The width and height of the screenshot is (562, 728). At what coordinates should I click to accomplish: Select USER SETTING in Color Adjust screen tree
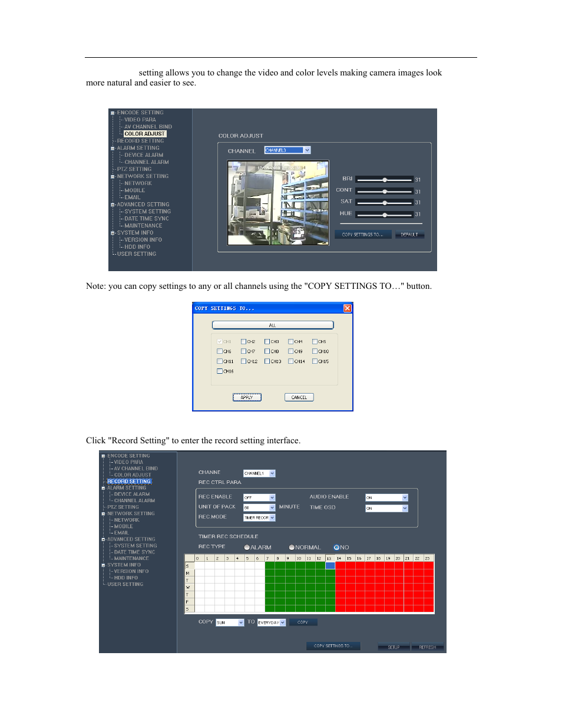tap(137, 254)
